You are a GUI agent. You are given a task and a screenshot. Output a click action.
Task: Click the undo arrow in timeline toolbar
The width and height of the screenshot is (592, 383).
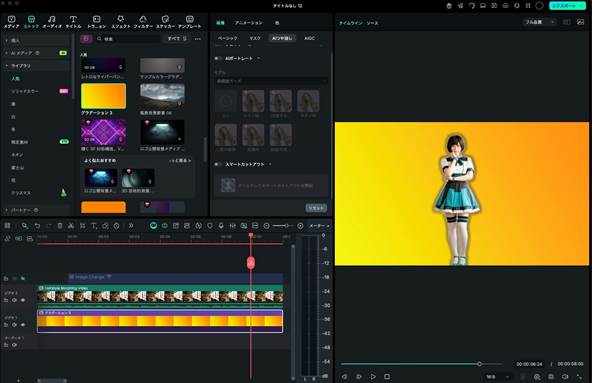[x=37, y=226]
